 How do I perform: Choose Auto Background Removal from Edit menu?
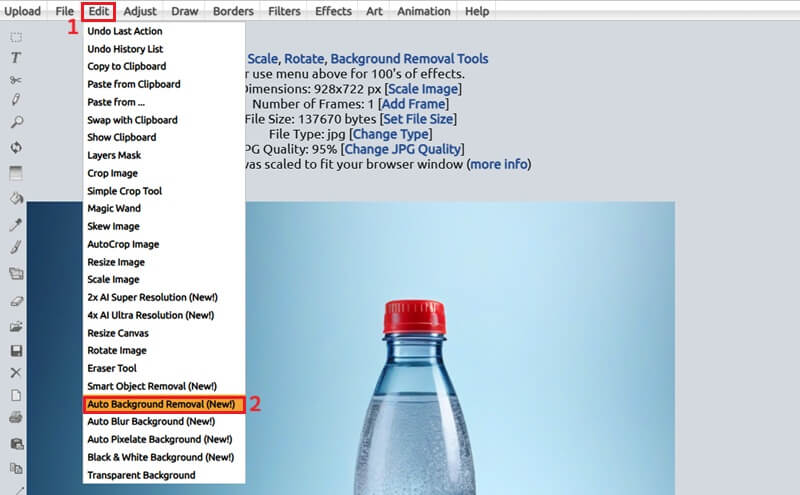point(161,404)
